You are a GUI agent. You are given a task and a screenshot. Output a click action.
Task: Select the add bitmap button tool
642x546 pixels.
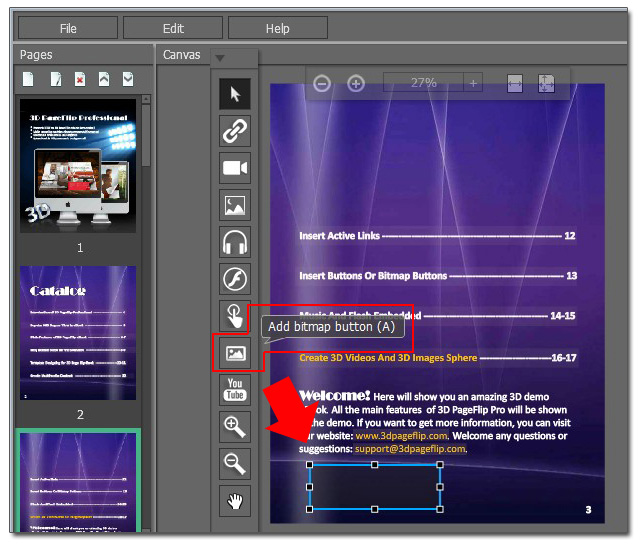(x=235, y=353)
